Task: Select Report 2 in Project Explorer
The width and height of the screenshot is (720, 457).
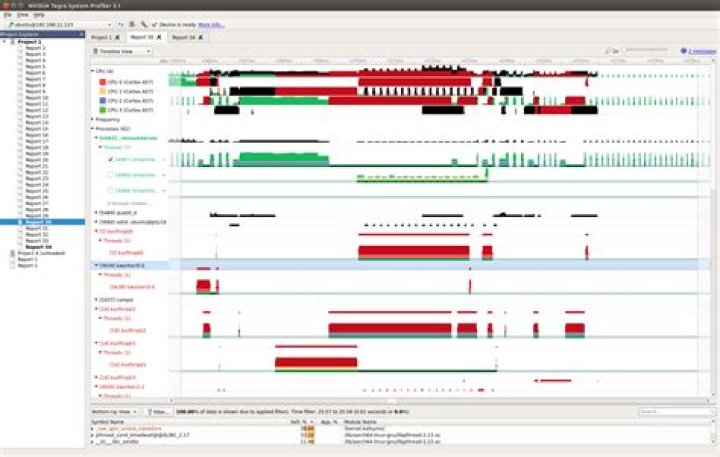Action: pos(35,48)
